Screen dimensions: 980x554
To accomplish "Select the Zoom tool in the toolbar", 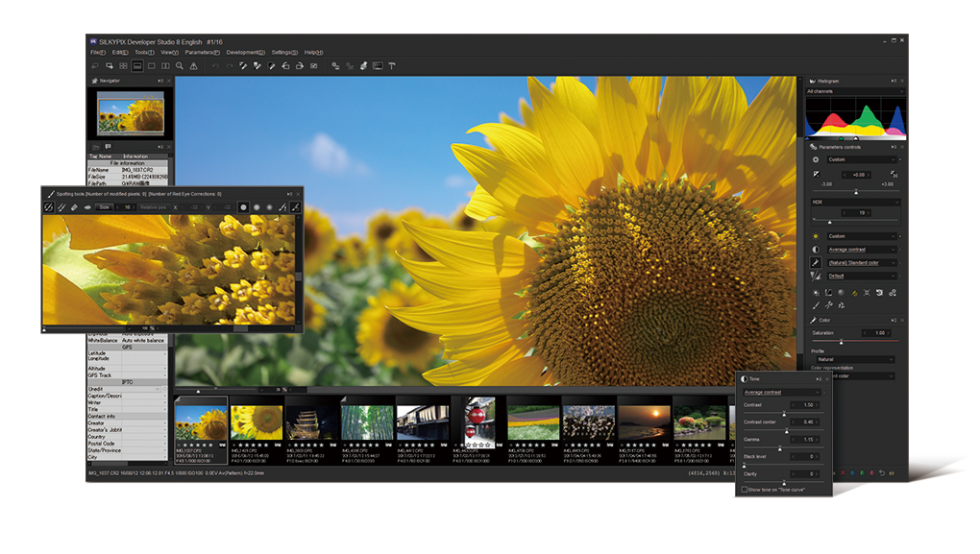I will 178,65.
